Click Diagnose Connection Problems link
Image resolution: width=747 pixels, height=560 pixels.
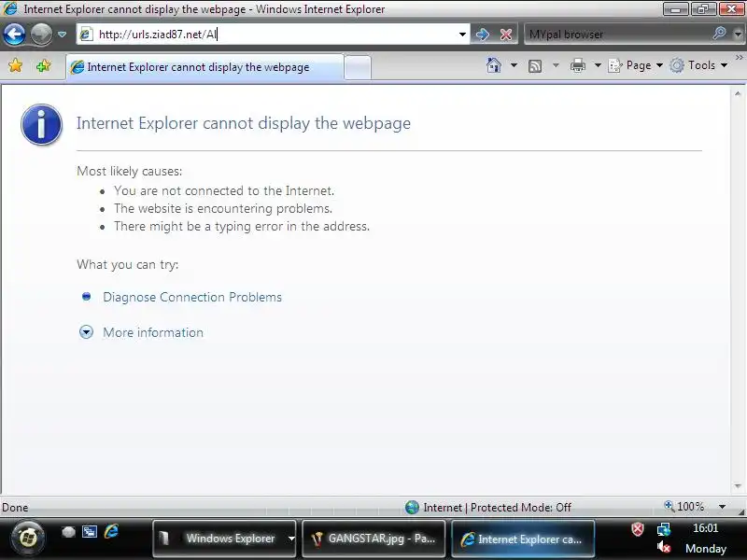[192, 297]
